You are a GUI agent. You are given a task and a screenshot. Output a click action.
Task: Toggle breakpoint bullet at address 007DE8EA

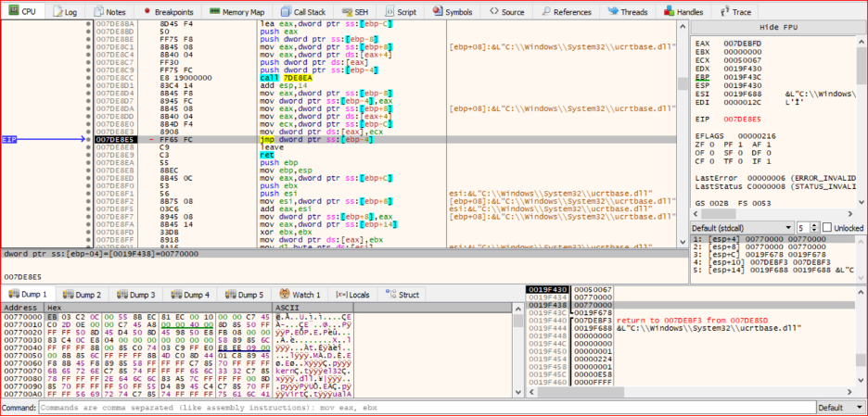[88, 163]
